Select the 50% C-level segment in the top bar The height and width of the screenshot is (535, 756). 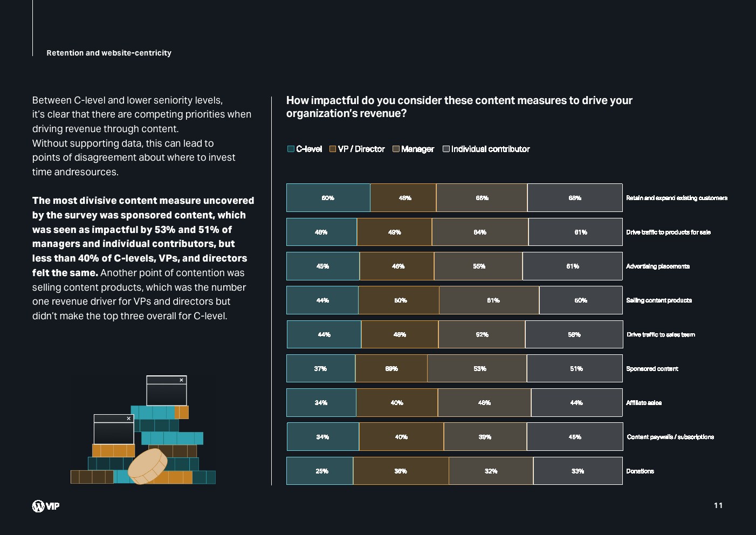coord(328,198)
